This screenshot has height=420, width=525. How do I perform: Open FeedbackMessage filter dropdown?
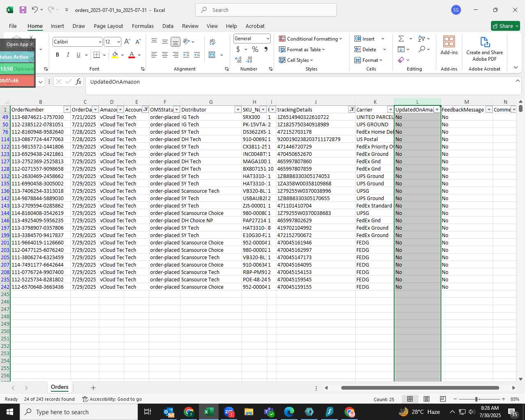click(x=489, y=110)
